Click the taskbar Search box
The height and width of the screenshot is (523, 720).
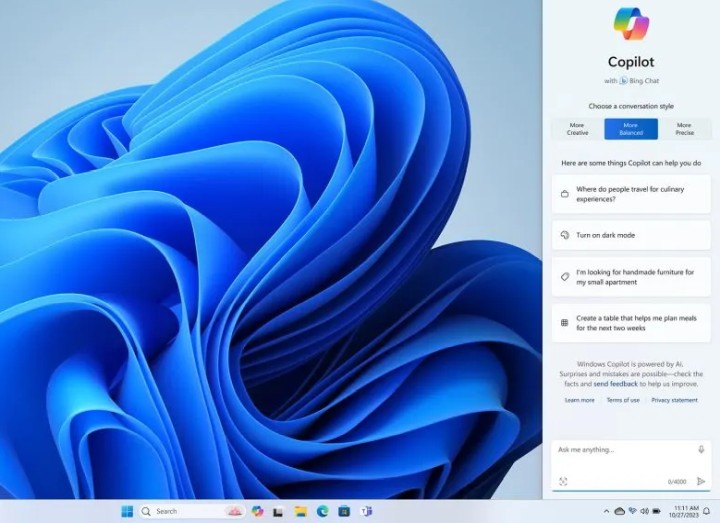(191, 511)
